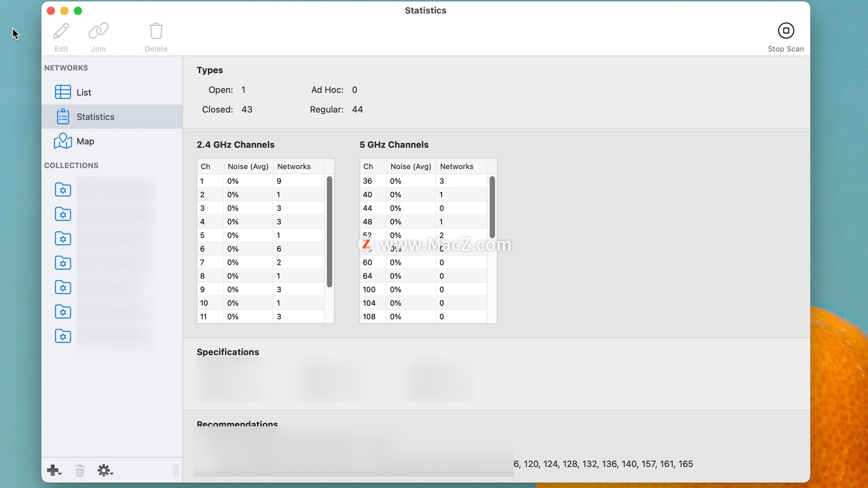Select channel 64 row in 5 GHz table
Image resolution: width=868 pixels, height=488 pixels.
(424, 276)
